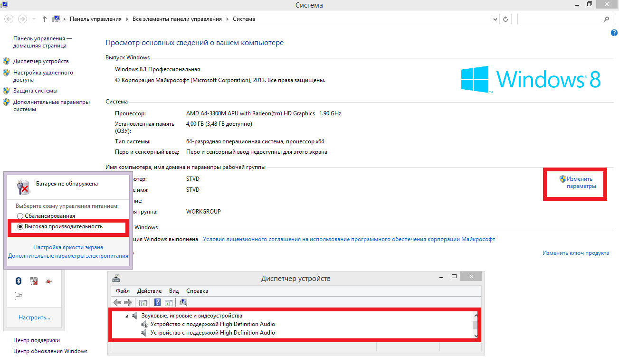
Task: Open the Центр поддержки link
Action: (37, 340)
